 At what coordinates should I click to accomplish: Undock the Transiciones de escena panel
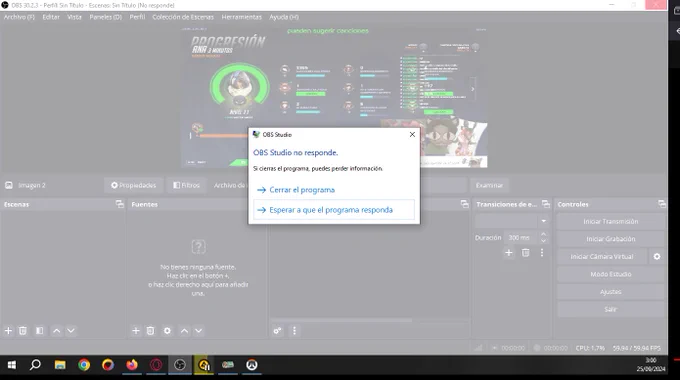click(546, 204)
